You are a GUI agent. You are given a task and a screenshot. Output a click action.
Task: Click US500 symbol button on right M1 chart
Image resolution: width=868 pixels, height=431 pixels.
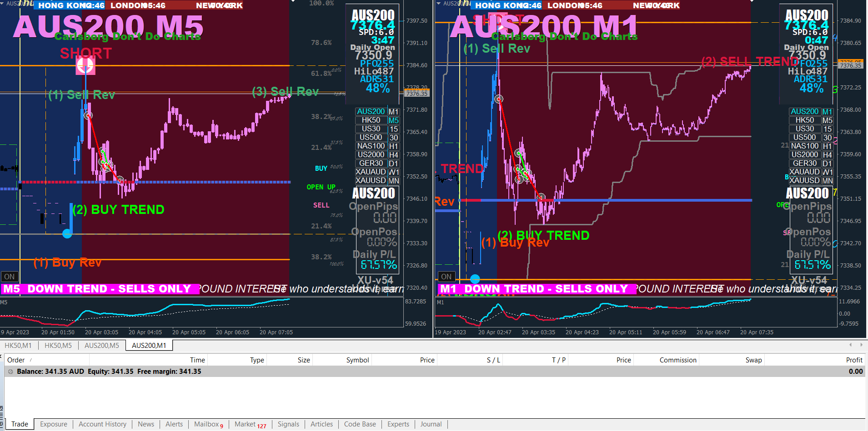(805, 138)
